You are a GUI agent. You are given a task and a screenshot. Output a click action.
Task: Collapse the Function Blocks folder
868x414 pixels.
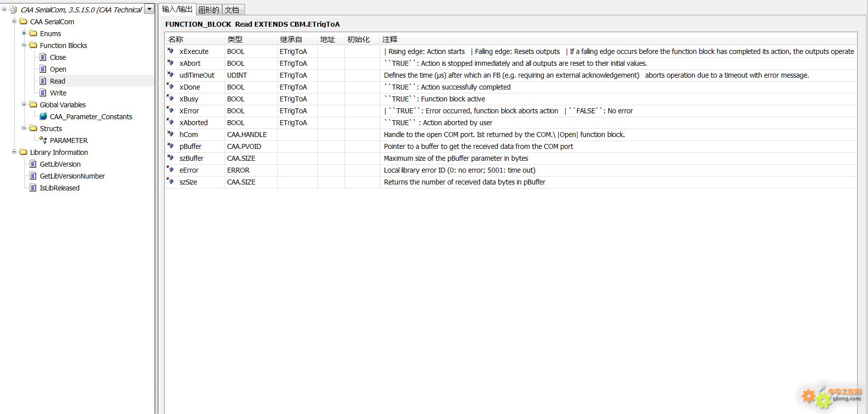pos(24,45)
